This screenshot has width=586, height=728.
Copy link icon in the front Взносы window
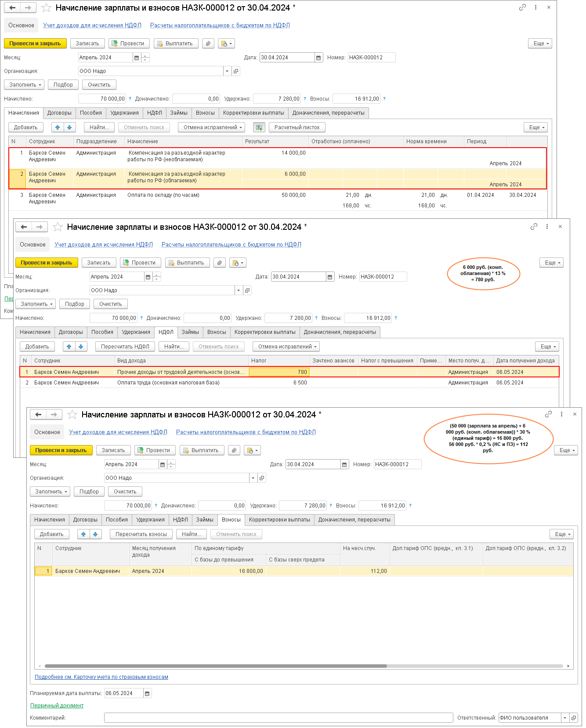pyautogui.click(x=548, y=414)
